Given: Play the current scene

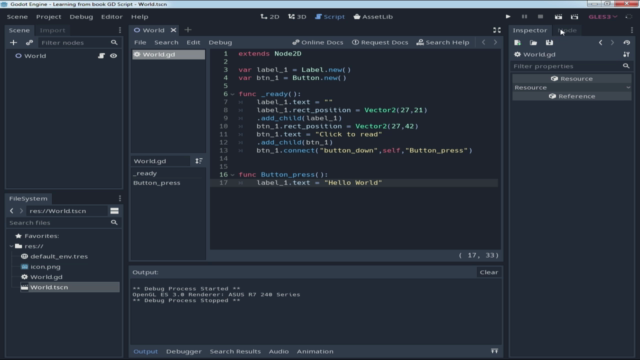Looking at the screenshot, I should click(558, 17).
